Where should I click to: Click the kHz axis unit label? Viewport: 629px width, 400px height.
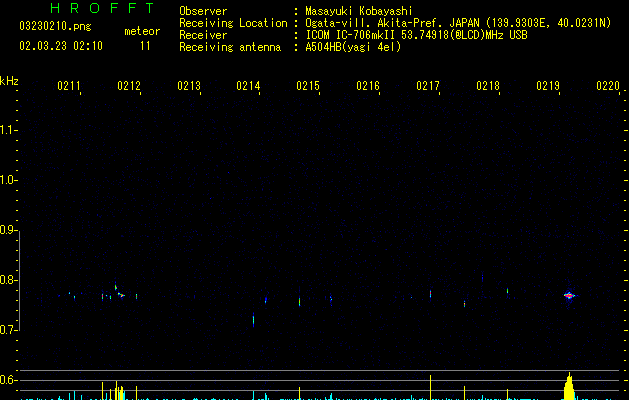click(x=9, y=81)
